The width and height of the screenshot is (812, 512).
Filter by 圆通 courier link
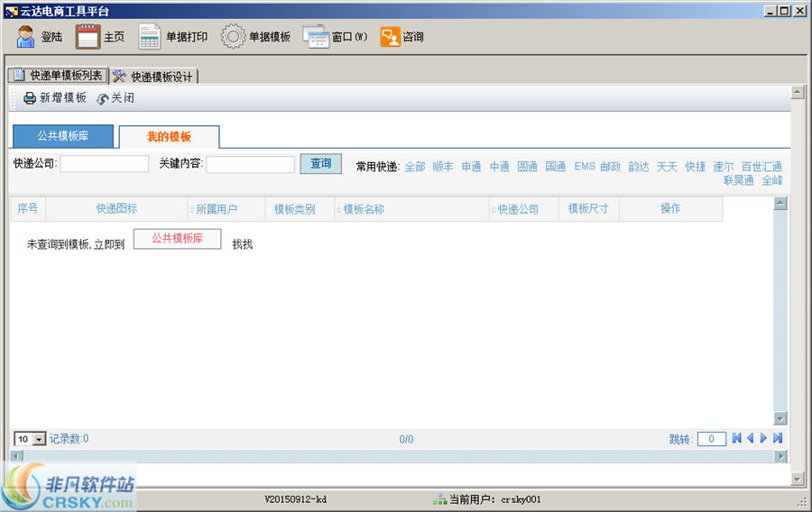(x=527, y=167)
